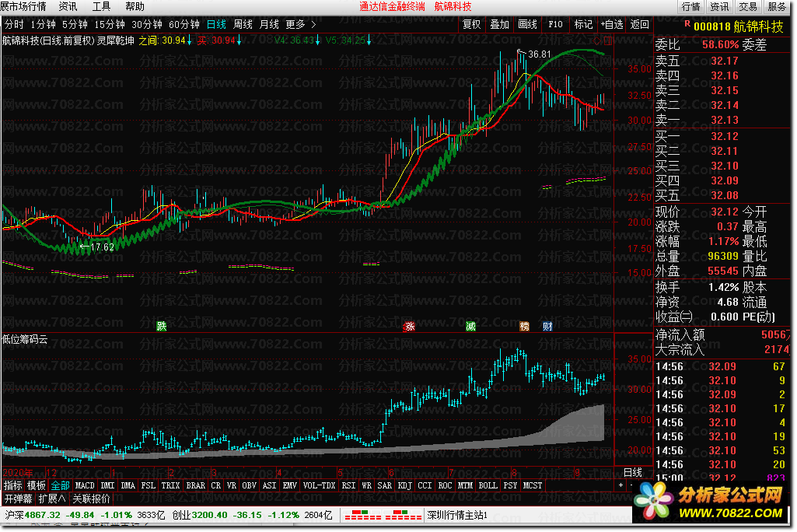
Task: Select the 30分钟 period
Action: pyautogui.click(x=147, y=24)
